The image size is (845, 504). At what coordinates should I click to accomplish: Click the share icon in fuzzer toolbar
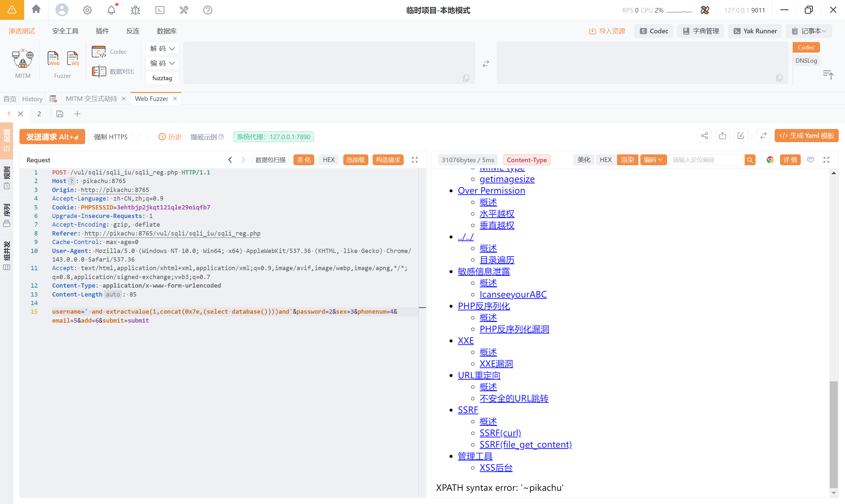click(704, 136)
